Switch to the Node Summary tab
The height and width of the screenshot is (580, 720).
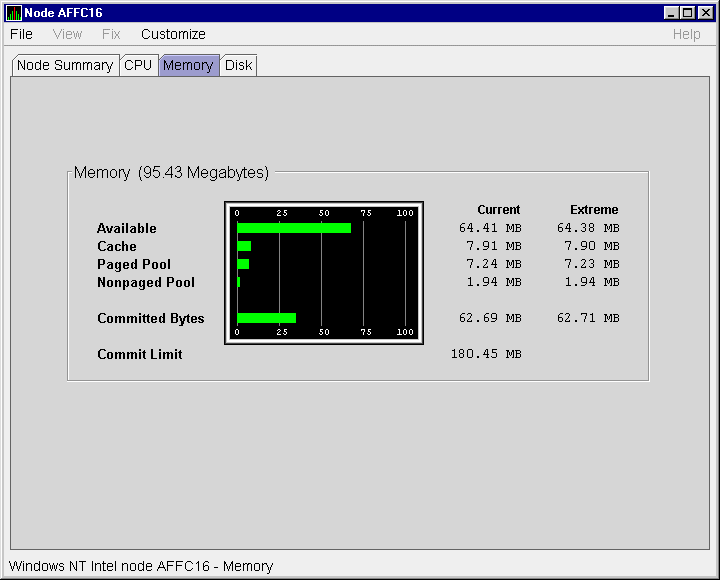65,65
